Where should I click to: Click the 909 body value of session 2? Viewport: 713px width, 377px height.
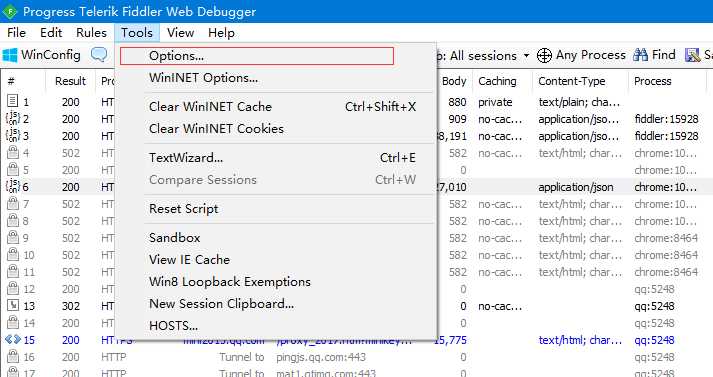coord(457,119)
